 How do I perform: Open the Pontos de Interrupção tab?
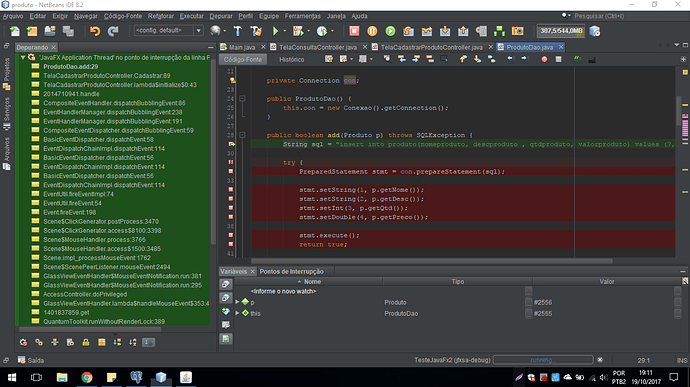pos(291,271)
